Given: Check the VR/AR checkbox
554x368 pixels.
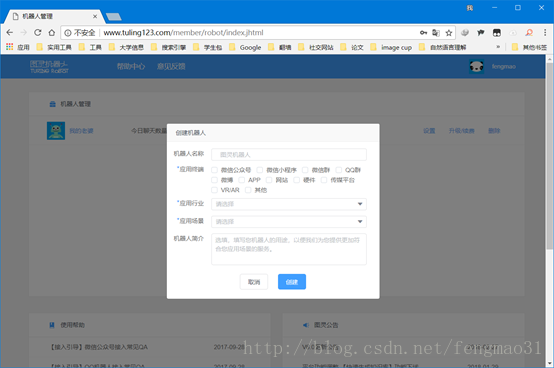Looking at the screenshot, I should point(214,190).
